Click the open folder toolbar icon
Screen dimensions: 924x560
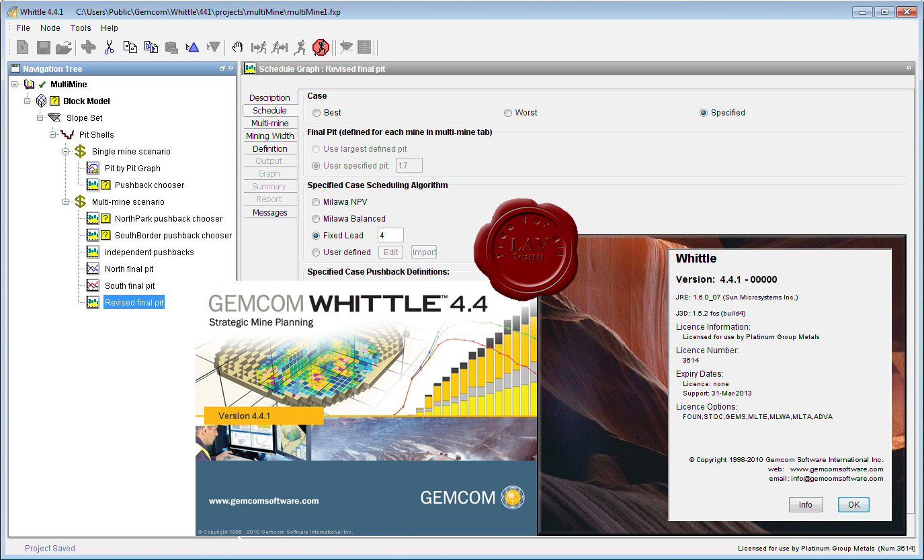[63, 47]
